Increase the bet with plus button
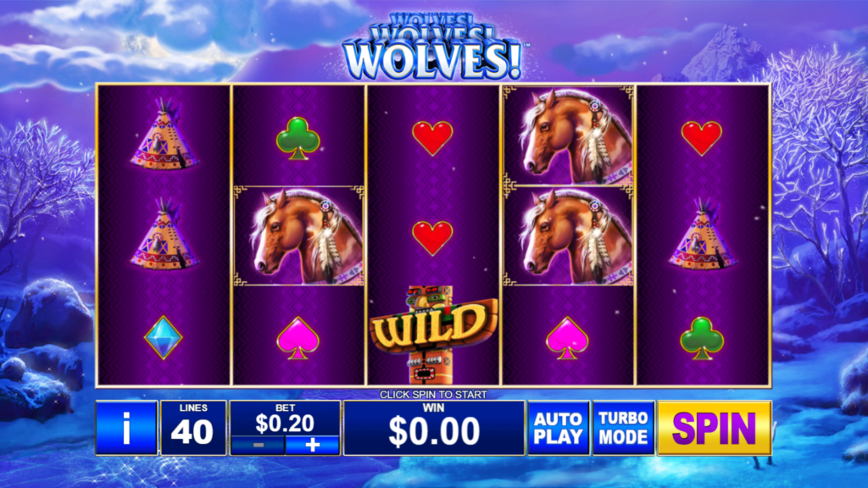Viewport: 868px width, 488px height. click(x=312, y=445)
